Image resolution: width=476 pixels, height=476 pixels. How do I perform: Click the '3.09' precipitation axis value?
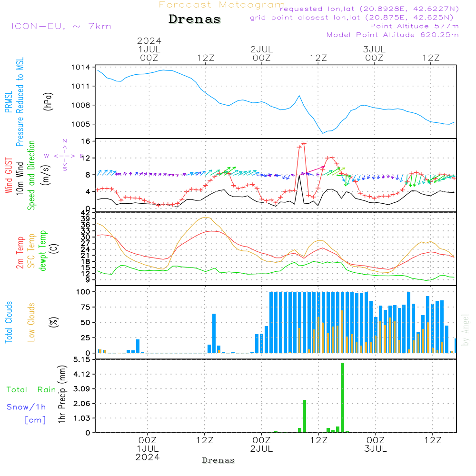82,389
